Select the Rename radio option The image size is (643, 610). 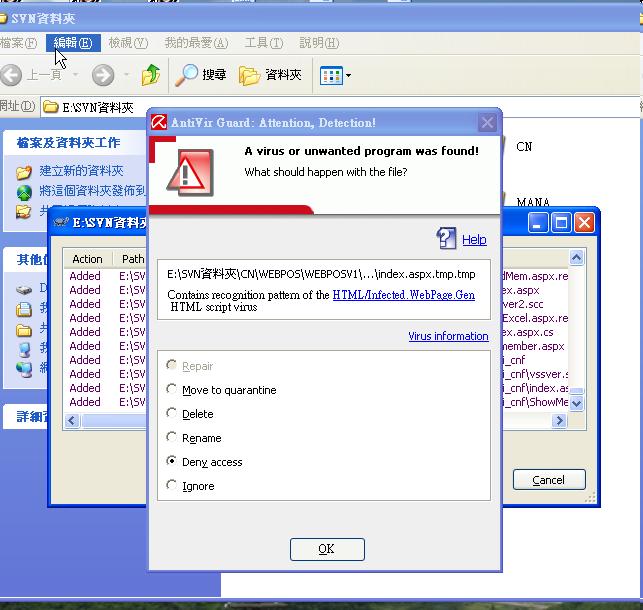(172, 438)
